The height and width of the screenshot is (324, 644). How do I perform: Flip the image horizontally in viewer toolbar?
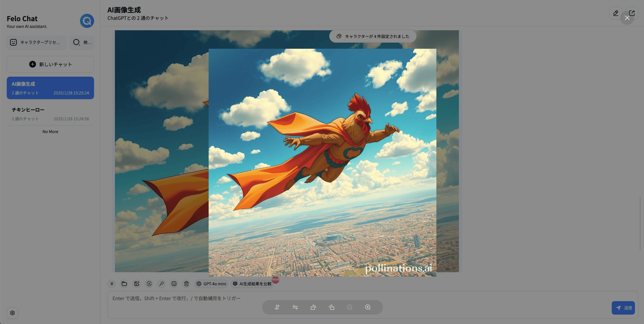tap(295, 307)
